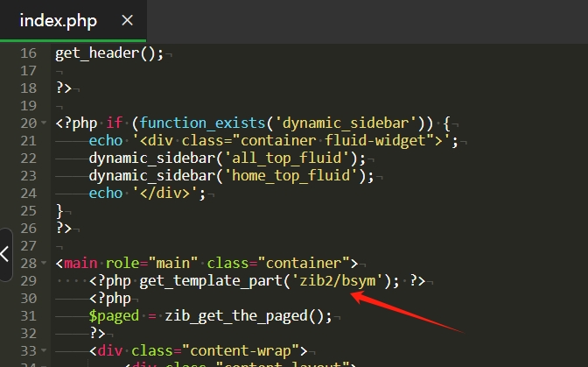This screenshot has width=588, height=367.
Task: Click the empty tab bar area right of index.php
Action: click(350, 20)
